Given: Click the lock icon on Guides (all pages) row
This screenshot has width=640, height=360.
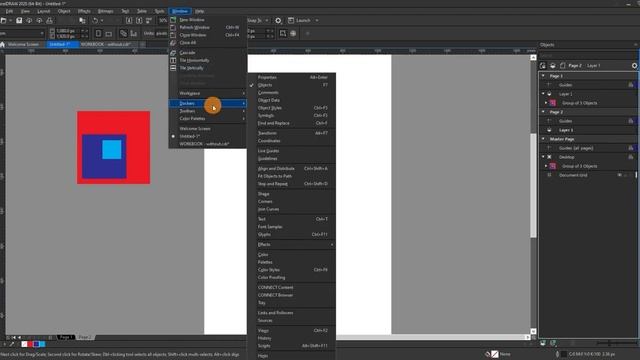Looking at the screenshot, I should (631, 148).
